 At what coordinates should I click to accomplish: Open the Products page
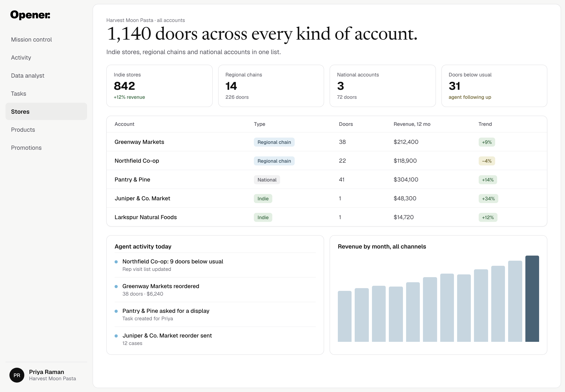46,130
